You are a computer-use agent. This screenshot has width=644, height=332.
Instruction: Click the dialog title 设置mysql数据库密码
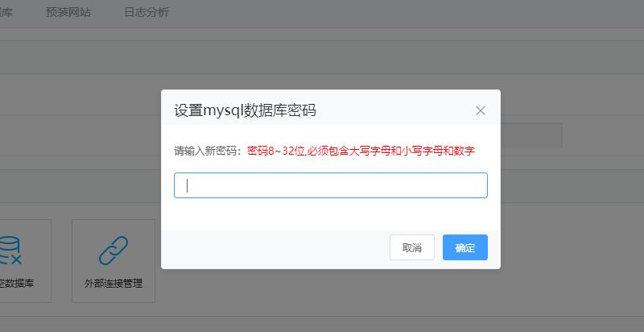click(x=245, y=110)
